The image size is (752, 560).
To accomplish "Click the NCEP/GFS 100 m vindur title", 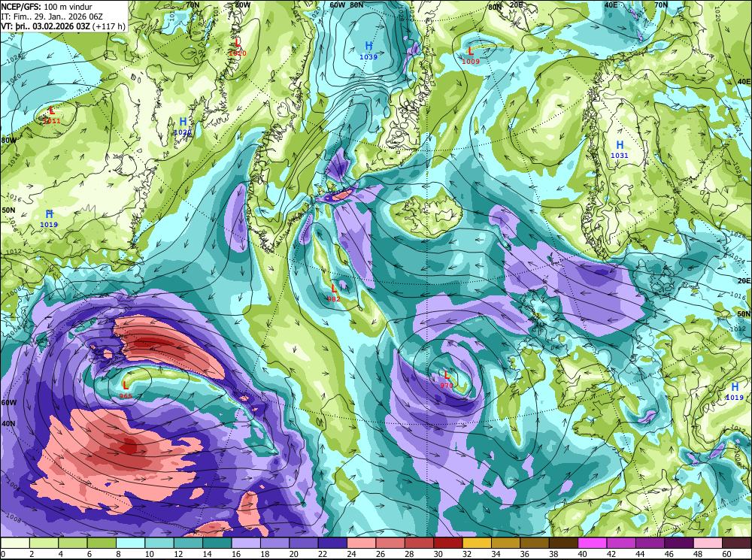I will coord(47,7).
